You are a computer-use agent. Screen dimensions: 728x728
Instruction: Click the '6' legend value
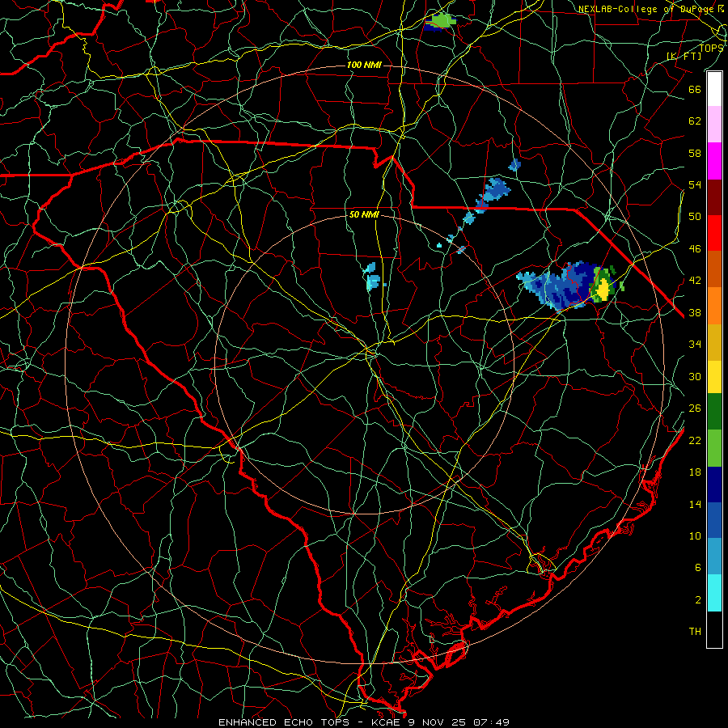(698, 568)
